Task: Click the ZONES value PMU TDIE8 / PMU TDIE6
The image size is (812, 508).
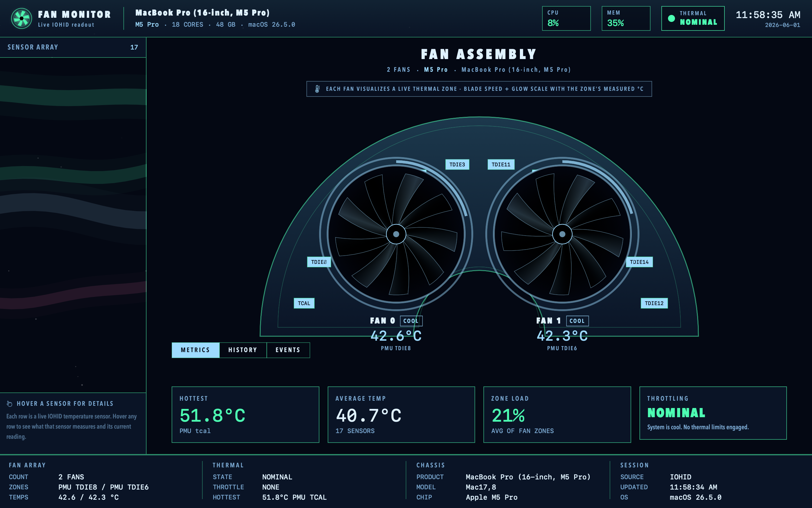Action: (103, 487)
